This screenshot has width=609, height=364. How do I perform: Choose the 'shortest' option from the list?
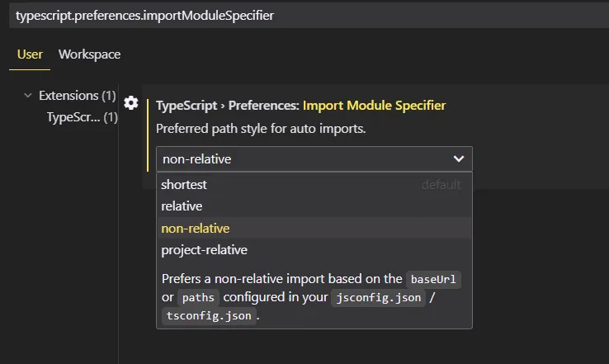coord(314,185)
